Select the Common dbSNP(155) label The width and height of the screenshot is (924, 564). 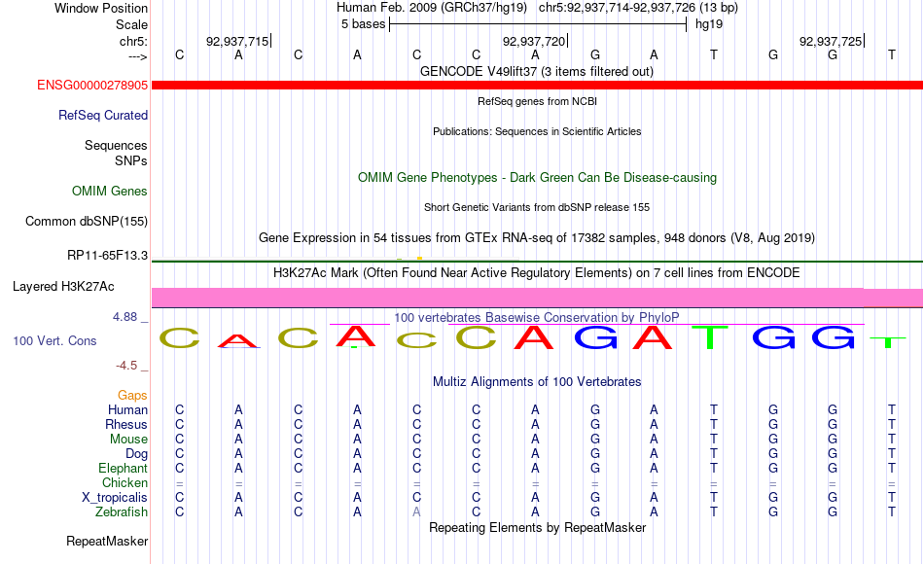coord(86,221)
